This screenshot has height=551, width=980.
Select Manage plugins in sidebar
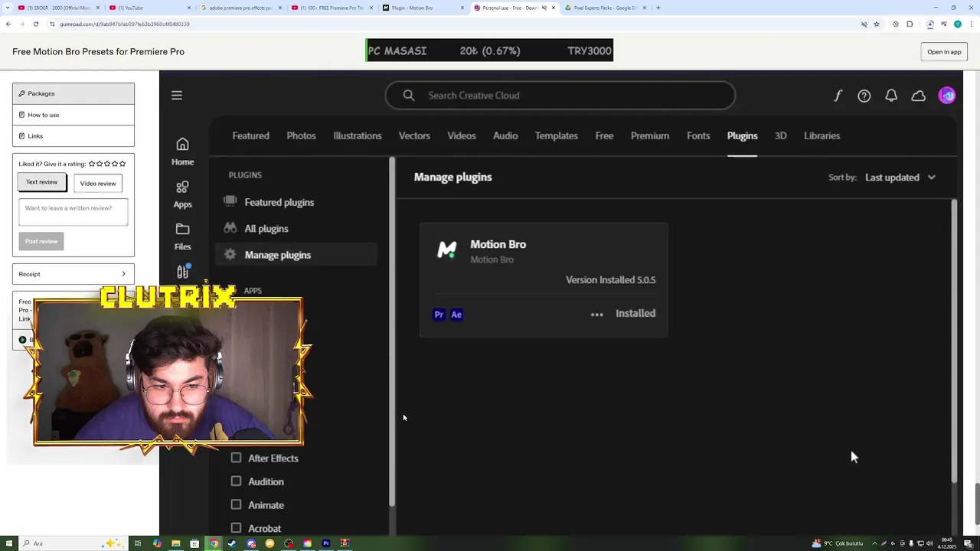(x=296, y=255)
